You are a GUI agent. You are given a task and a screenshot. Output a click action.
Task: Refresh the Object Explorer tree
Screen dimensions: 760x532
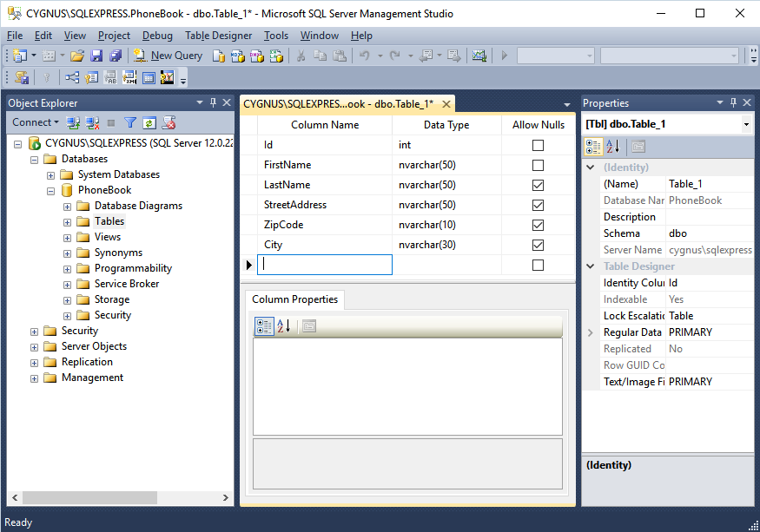pyautogui.click(x=149, y=123)
